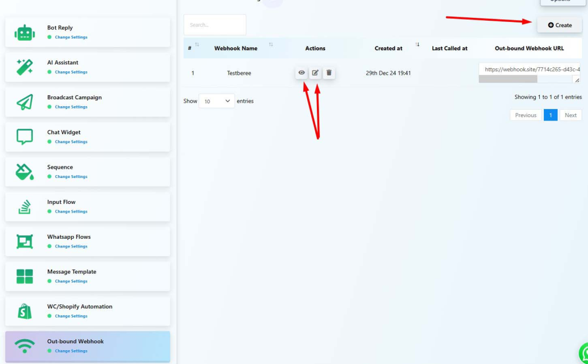View Testberee webhook details via eye icon
This screenshot has width=588, height=364.
pyautogui.click(x=301, y=73)
